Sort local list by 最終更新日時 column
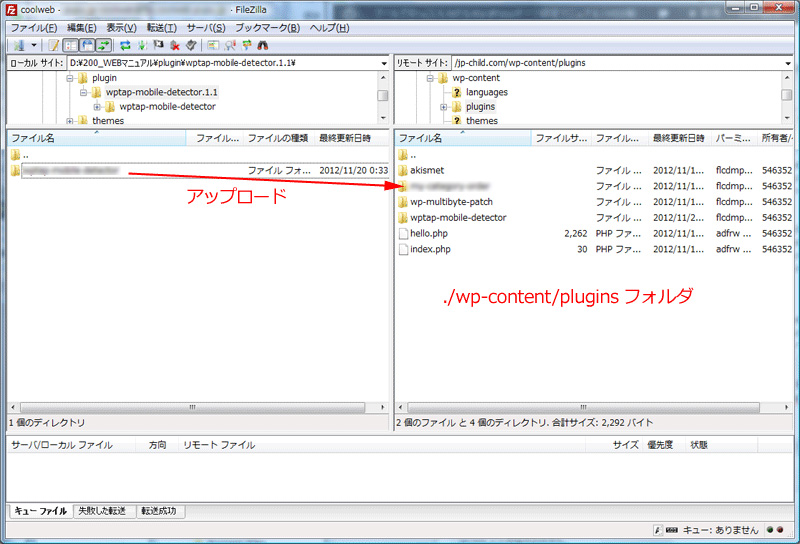The image size is (800, 544). click(351, 138)
